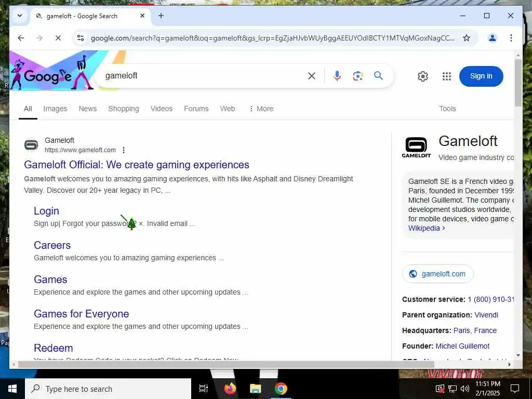Open Google quick settings gear
Image resolution: width=532 pixels, height=399 pixels.
[x=423, y=76]
